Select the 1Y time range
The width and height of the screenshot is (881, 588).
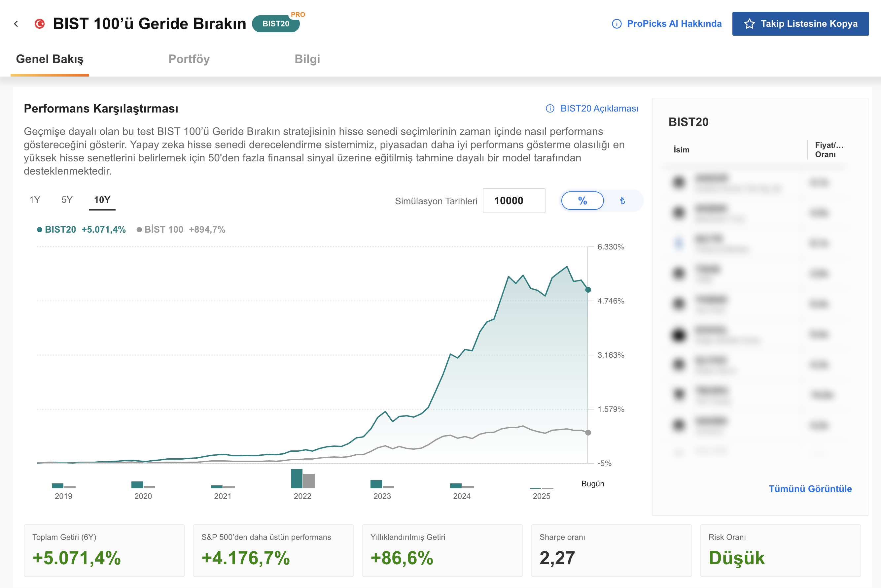pyautogui.click(x=35, y=200)
